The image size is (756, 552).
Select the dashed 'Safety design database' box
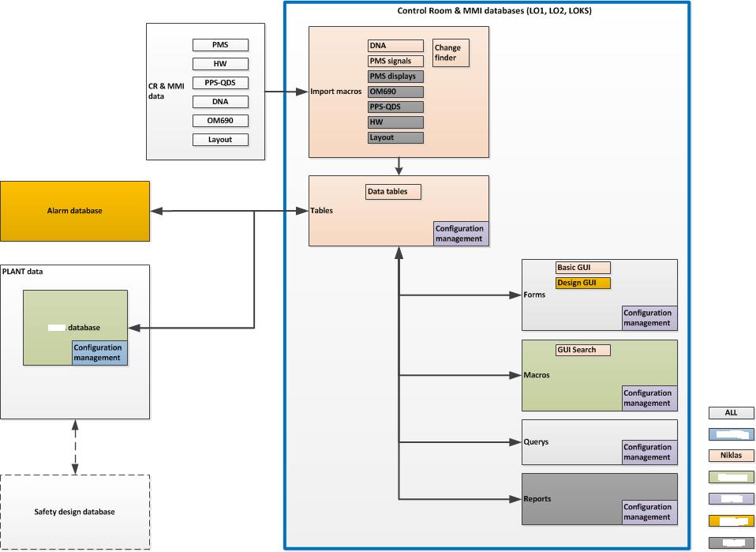click(75, 512)
